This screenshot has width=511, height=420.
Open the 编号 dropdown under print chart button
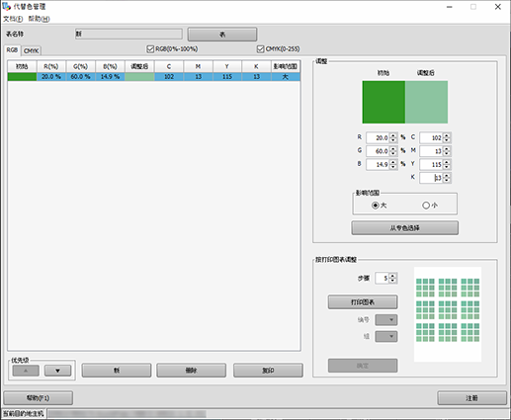pyautogui.click(x=386, y=319)
